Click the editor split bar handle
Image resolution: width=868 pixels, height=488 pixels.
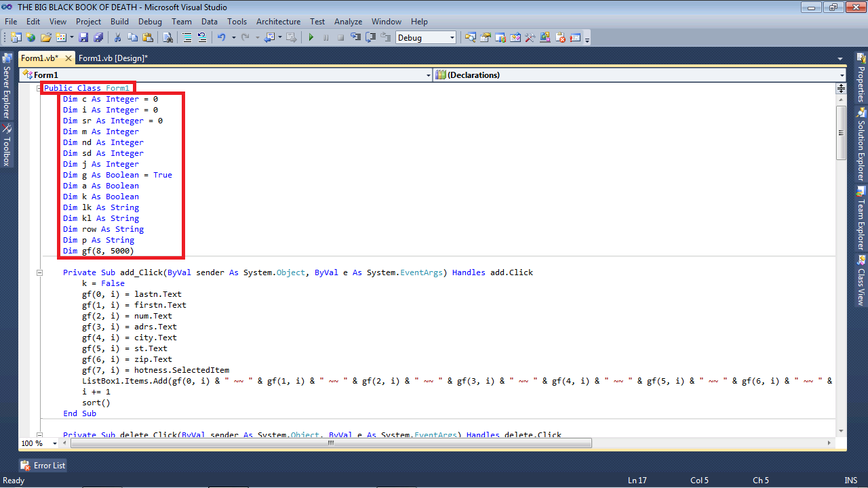[x=841, y=88]
